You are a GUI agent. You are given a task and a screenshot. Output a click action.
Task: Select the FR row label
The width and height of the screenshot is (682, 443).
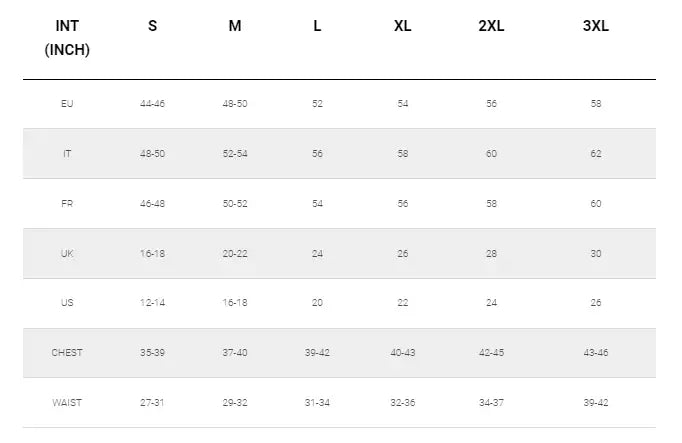tap(67, 204)
